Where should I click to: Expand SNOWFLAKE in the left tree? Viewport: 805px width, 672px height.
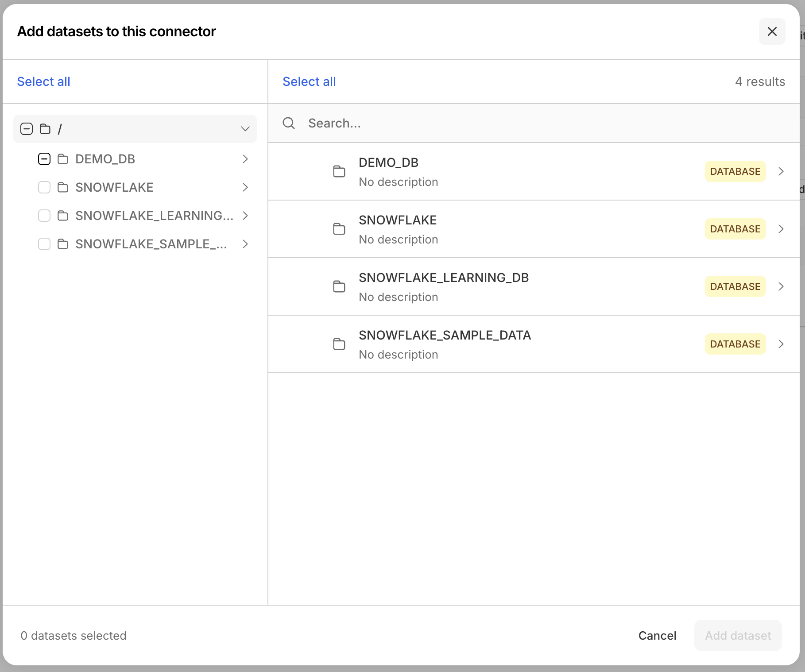tap(245, 187)
